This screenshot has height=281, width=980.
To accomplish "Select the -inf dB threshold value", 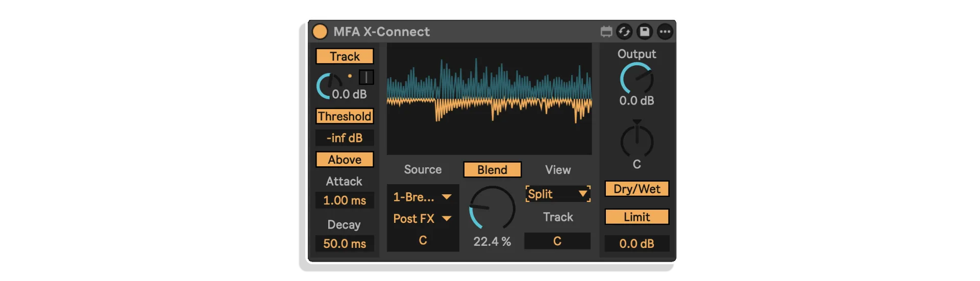I will [x=345, y=138].
